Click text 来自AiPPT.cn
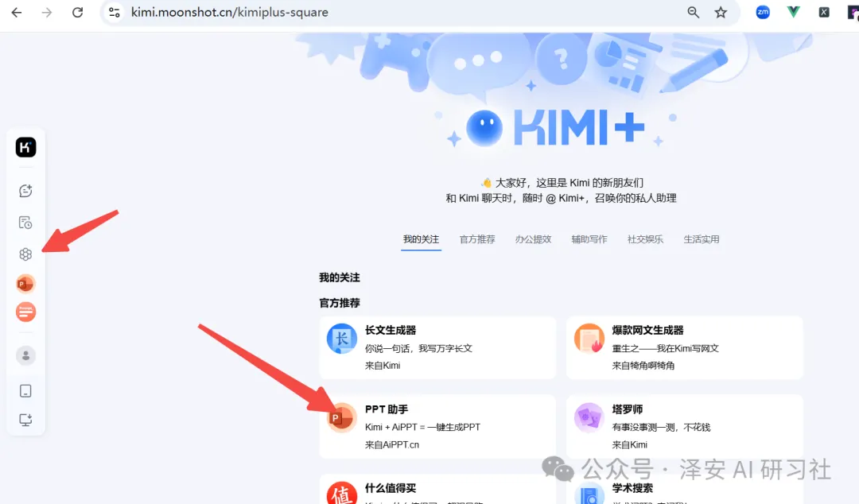The image size is (859, 504). pos(391,445)
